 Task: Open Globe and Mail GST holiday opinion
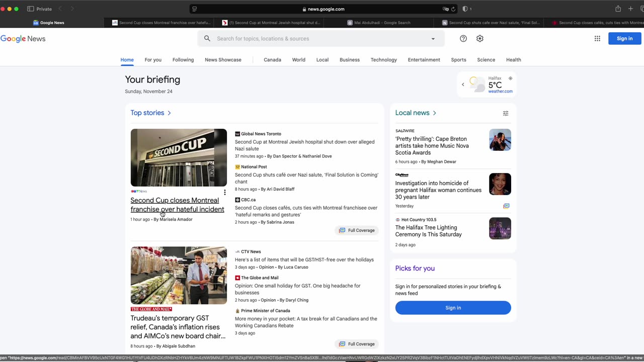(297, 289)
